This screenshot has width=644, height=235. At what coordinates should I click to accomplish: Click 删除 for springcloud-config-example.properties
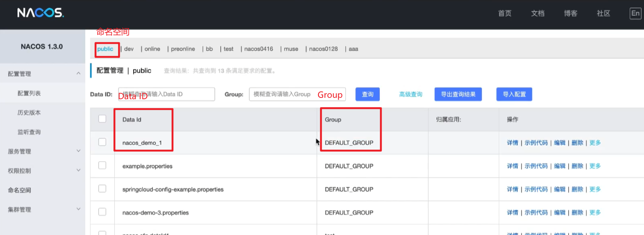(x=577, y=189)
